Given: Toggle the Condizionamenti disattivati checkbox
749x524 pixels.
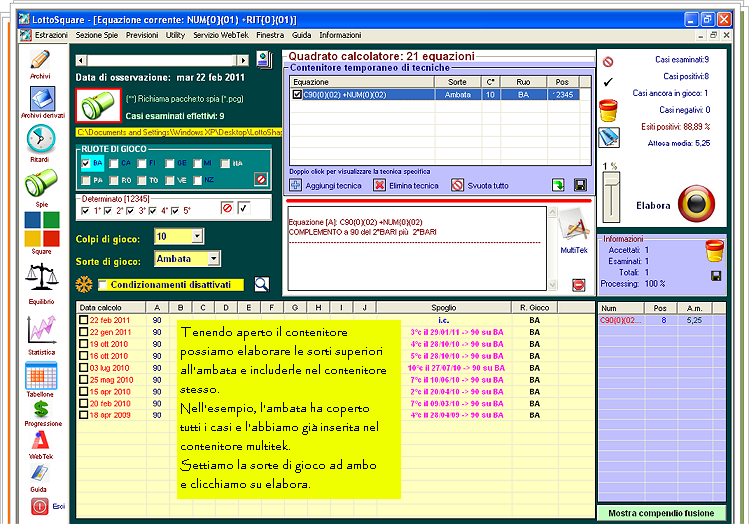Looking at the screenshot, I should [x=103, y=285].
